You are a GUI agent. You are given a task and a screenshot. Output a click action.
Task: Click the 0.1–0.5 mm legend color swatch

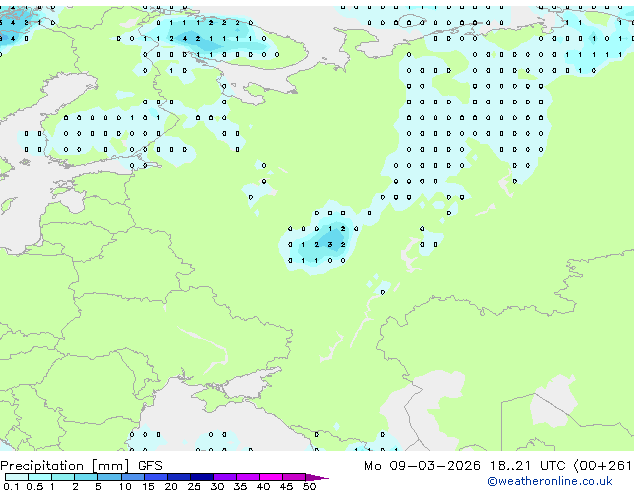17,477
